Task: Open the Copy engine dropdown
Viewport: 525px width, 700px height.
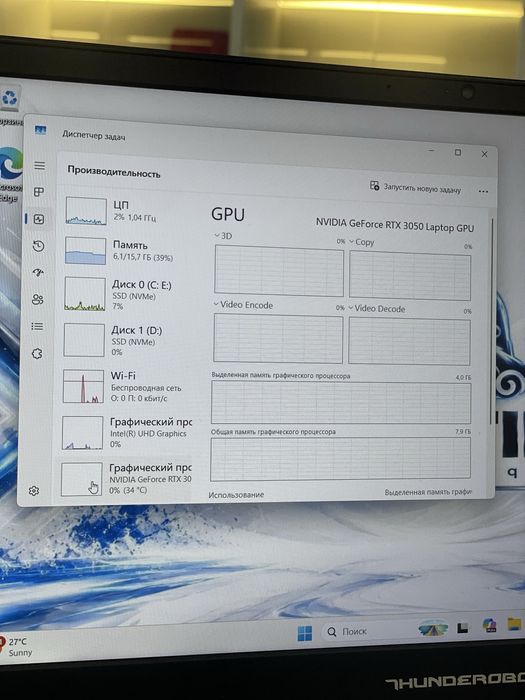Action: point(361,242)
